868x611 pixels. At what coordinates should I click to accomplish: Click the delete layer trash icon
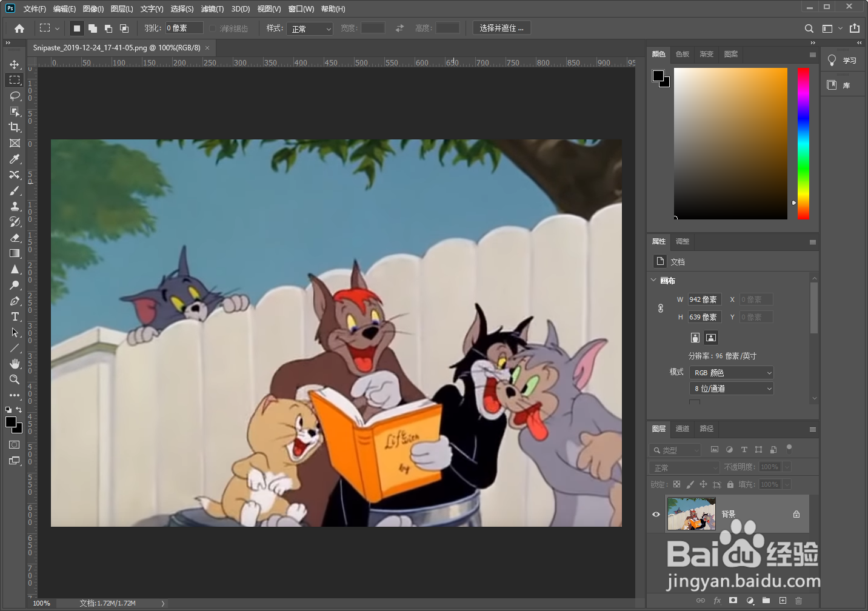[798, 601]
